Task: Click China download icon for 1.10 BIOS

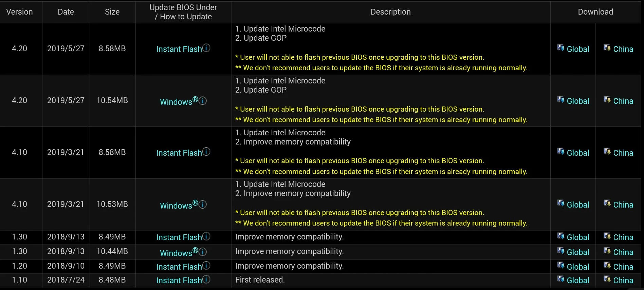Action: click(607, 279)
